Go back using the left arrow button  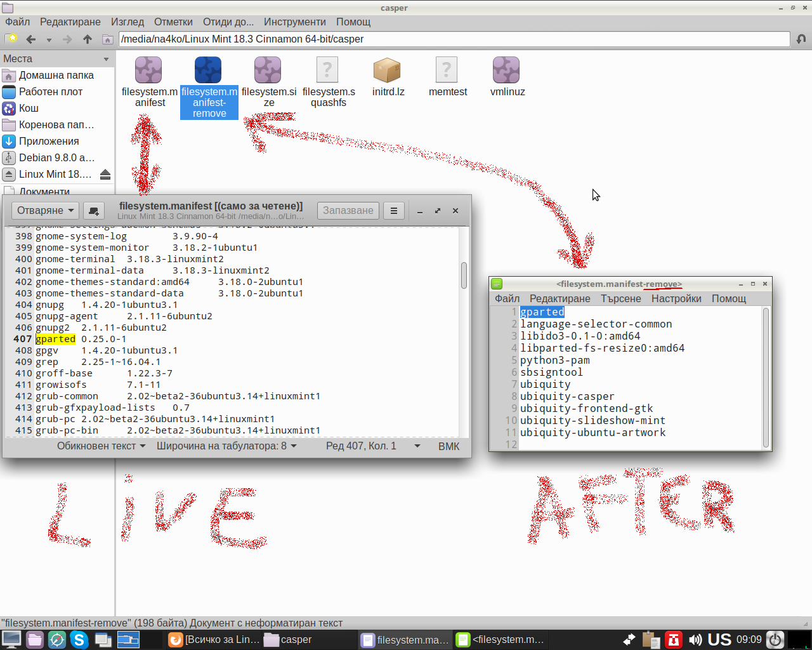click(x=30, y=39)
